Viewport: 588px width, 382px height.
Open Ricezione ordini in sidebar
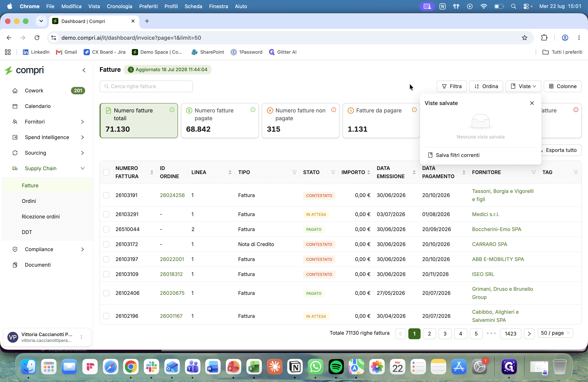pyautogui.click(x=41, y=217)
